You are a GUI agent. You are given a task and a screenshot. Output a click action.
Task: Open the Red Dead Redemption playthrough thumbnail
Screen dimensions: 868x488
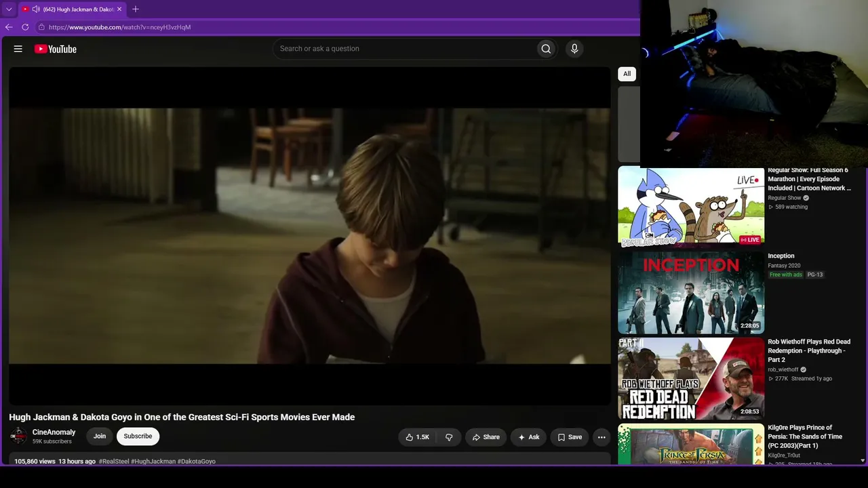coord(691,379)
